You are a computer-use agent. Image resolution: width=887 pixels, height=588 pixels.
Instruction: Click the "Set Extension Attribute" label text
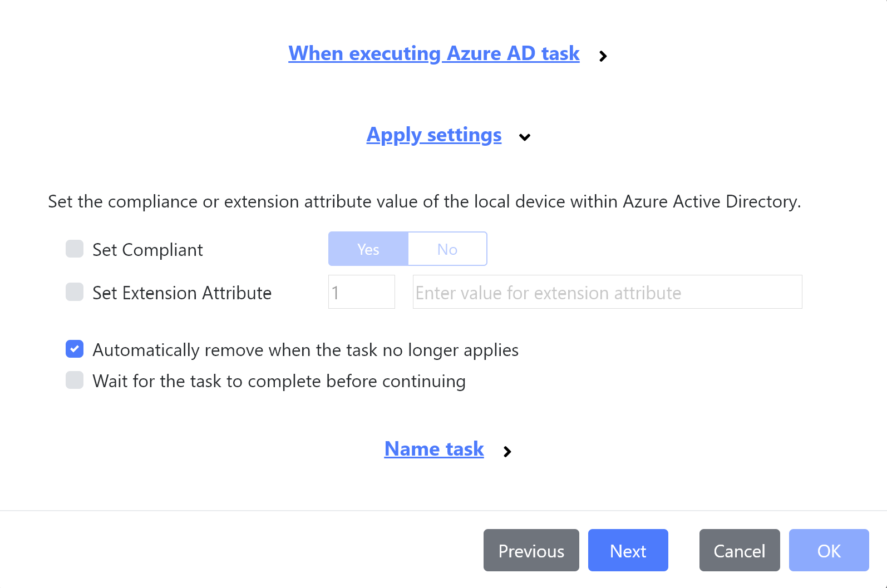[x=182, y=293]
